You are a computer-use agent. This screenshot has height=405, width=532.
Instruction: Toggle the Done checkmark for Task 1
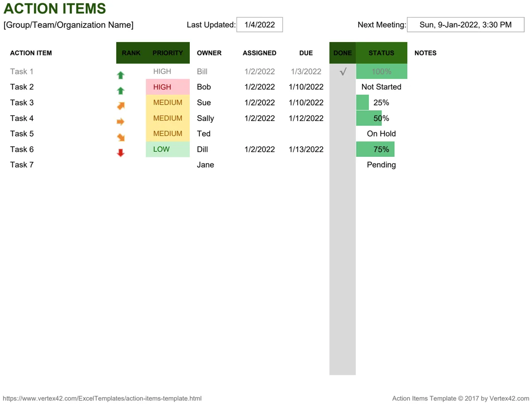[x=343, y=72]
